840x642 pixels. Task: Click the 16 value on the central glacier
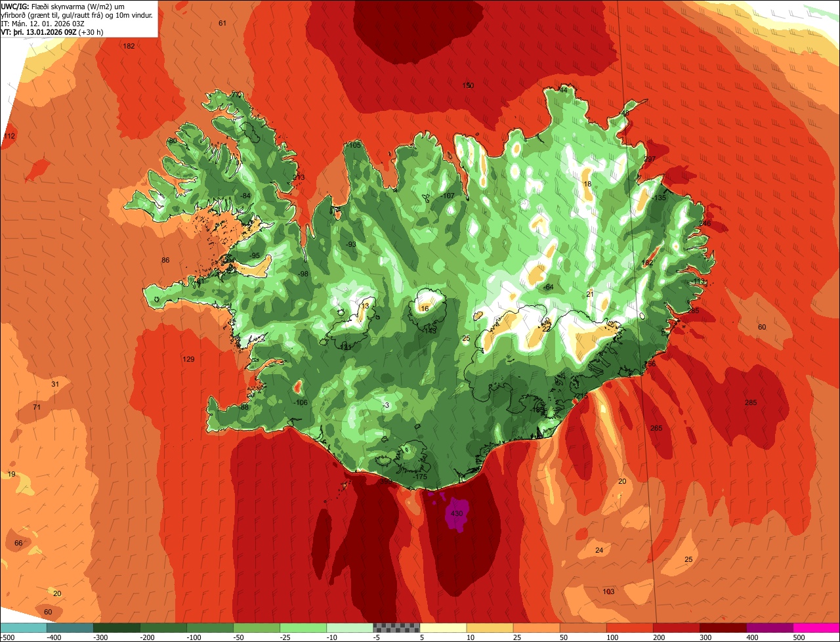coord(425,309)
